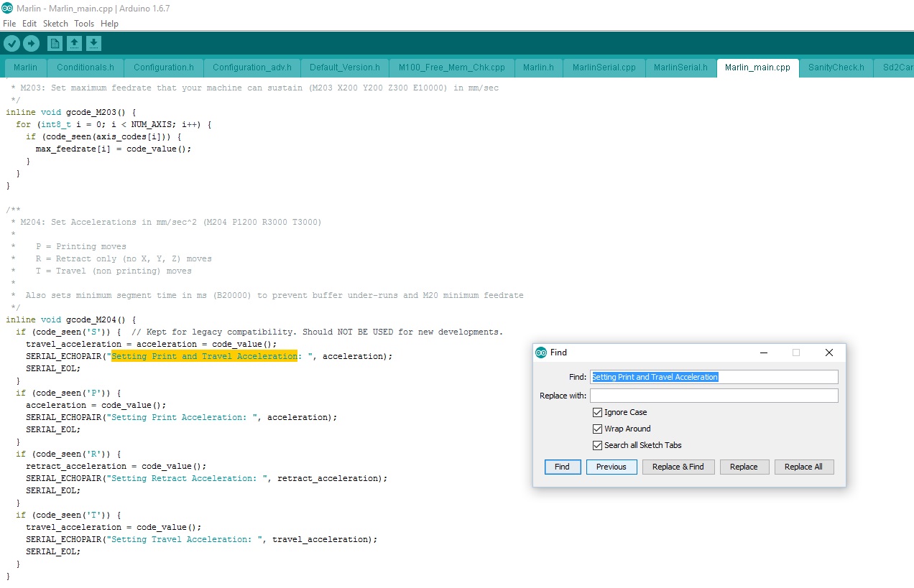The image size is (914, 588).
Task: Close the Find dialog
Action: pos(828,353)
